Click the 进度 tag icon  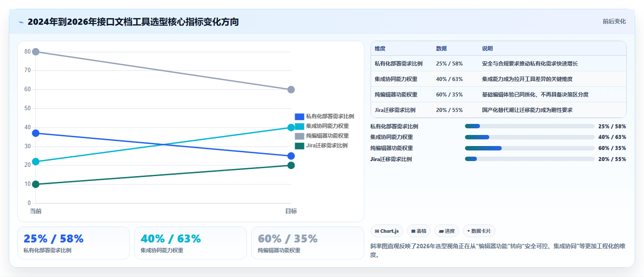[x=441, y=231]
